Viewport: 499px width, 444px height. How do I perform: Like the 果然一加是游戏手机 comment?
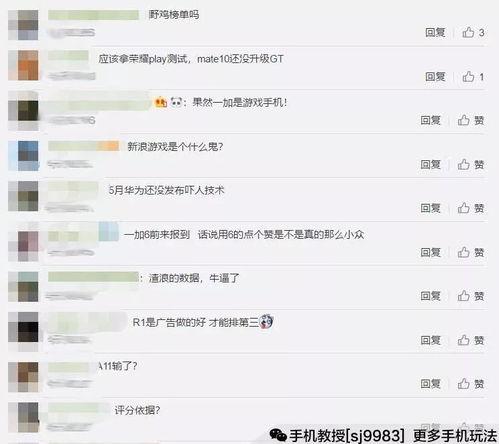pos(471,120)
